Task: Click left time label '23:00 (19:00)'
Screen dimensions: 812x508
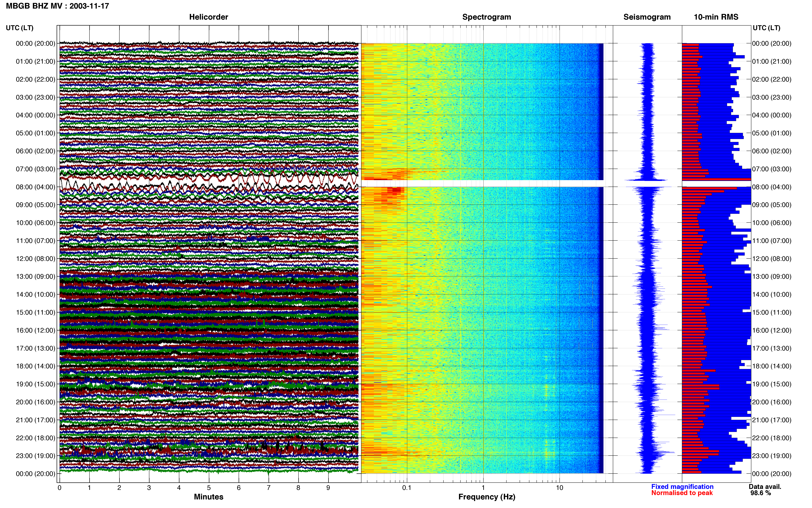Action: (x=36, y=456)
